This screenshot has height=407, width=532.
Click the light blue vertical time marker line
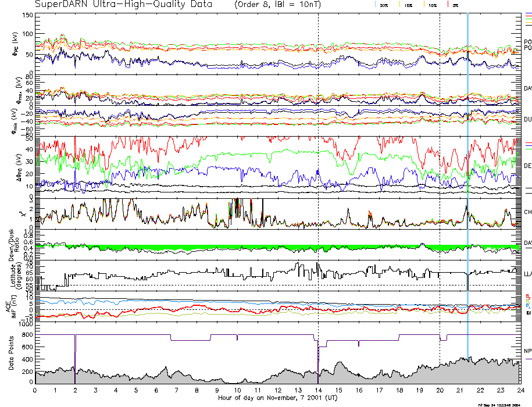467,174
